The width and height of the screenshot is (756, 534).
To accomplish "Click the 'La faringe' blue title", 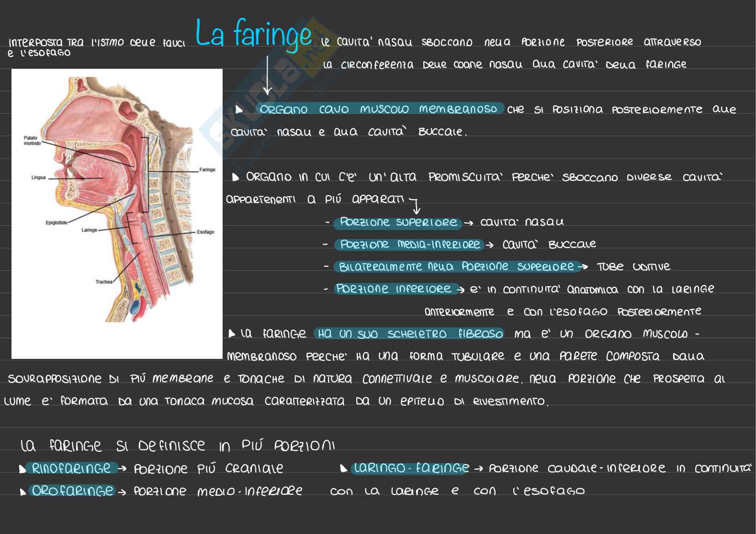I will tap(254, 33).
